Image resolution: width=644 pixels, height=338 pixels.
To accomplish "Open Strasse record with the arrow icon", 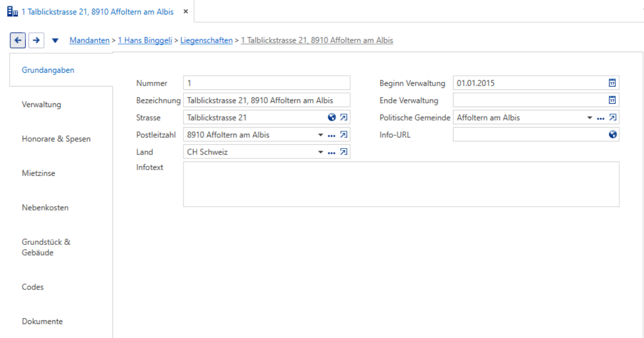I will [344, 117].
